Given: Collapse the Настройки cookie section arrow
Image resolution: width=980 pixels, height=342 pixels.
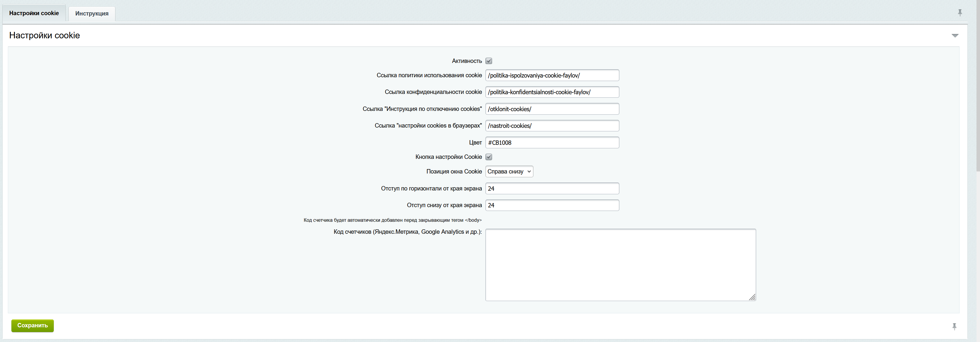Looking at the screenshot, I should 955,35.
